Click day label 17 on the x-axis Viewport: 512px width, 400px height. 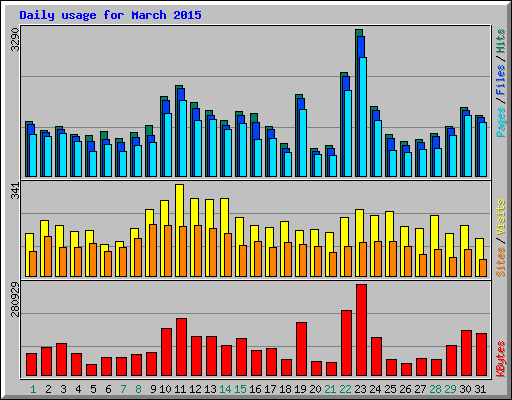point(270,389)
